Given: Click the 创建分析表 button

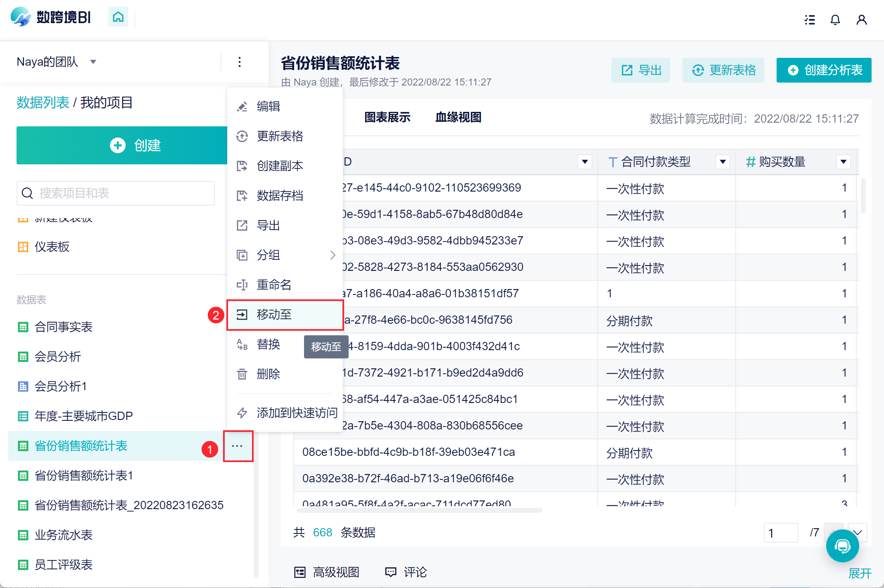Looking at the screenshot, I should click(824, 70).
